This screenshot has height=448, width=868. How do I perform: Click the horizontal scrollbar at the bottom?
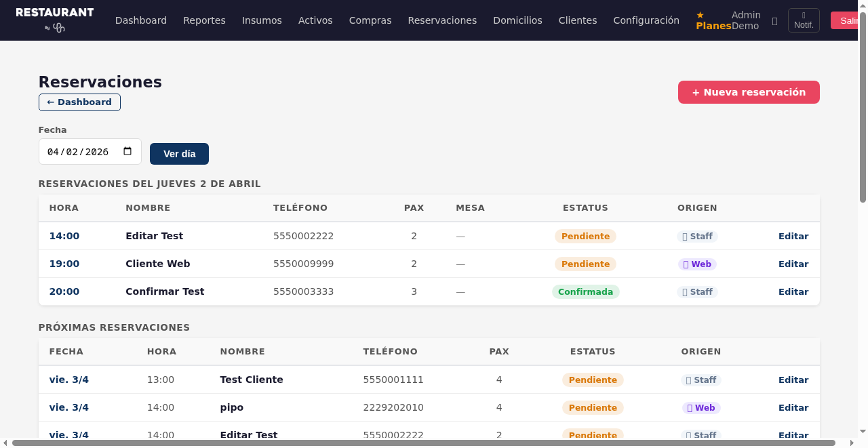tap(423, 443)
